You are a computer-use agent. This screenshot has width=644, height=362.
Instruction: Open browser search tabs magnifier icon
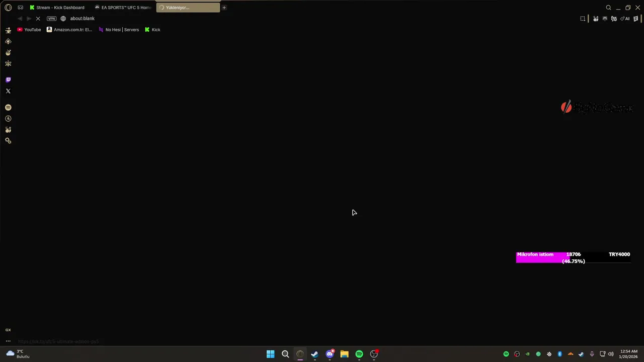pyautogui.click(x=608, y=8)
